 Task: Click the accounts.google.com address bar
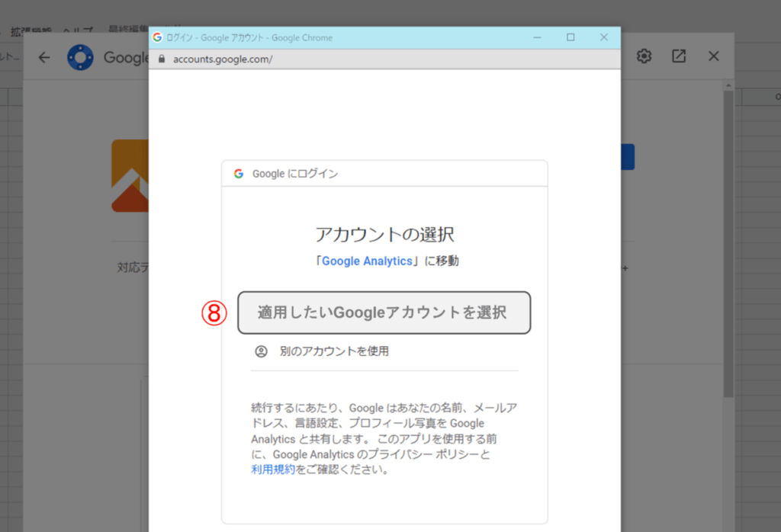(x=381, y=59)
